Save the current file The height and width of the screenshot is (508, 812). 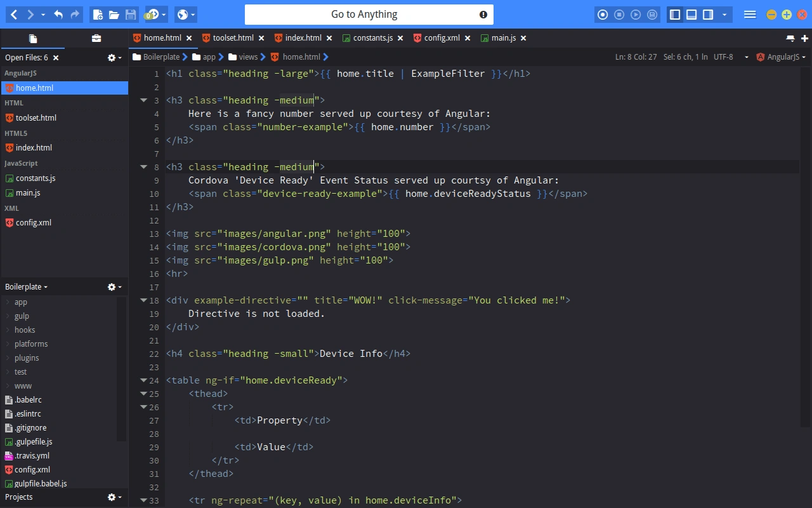click(x=131, y=14)
